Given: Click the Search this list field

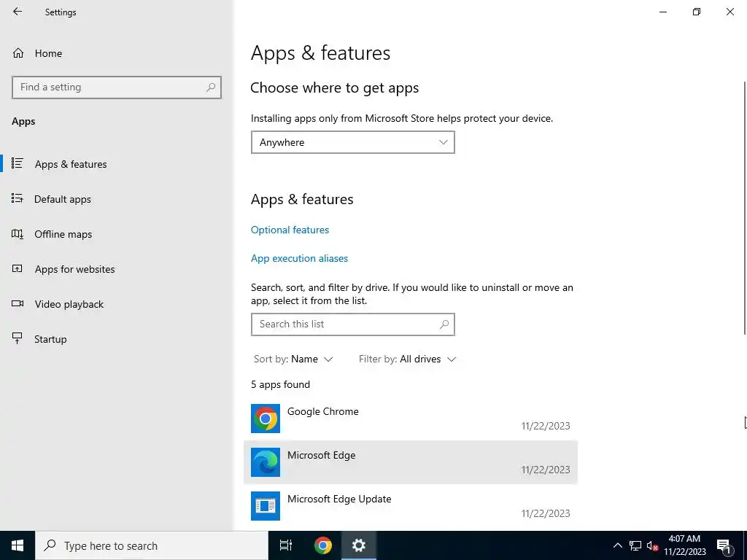Looking at the screenshot, I should [x=353, y=324].
